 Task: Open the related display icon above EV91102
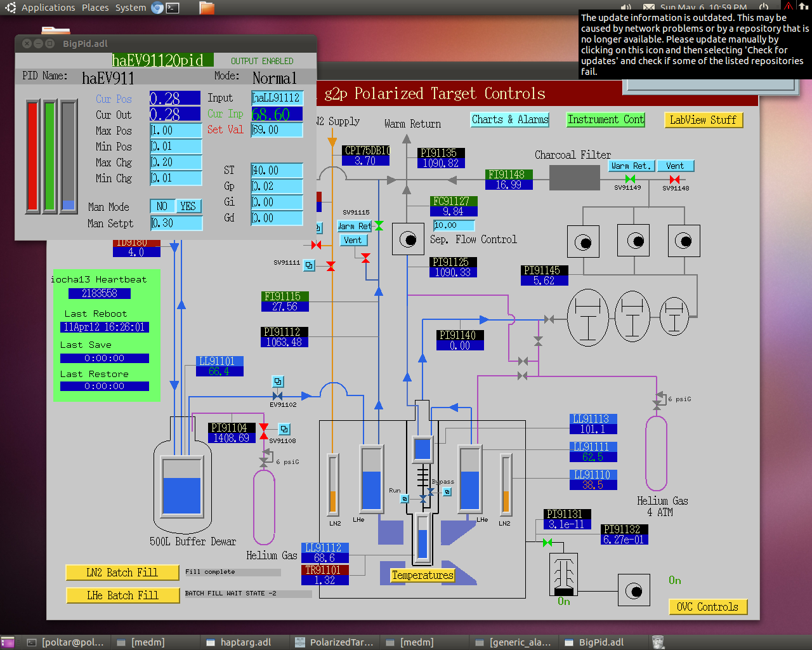(x=278, y=381)
